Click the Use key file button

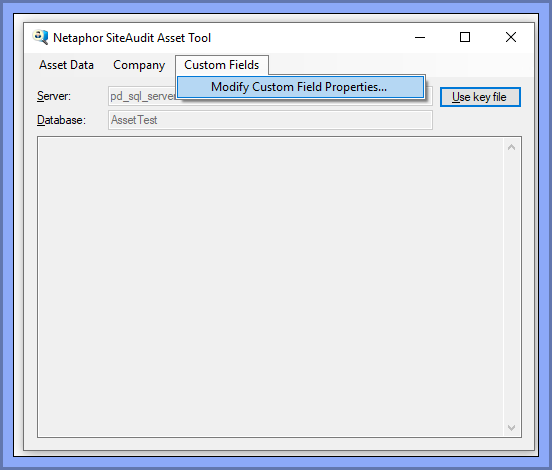480,97
